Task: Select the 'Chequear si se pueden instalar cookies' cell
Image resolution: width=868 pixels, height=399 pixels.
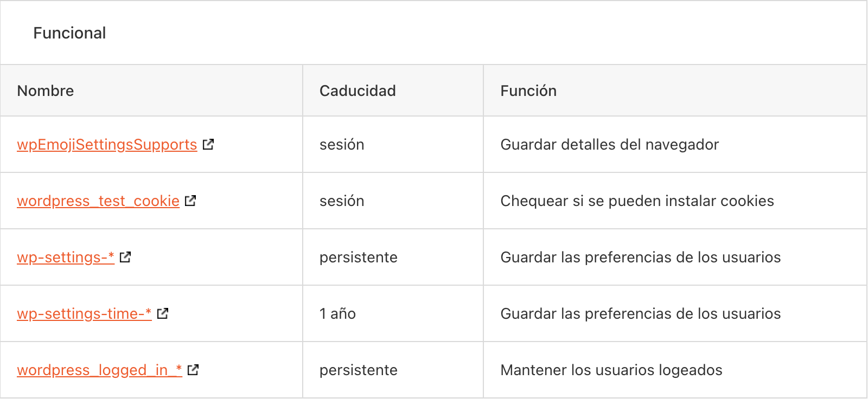Action: point(675,201)
